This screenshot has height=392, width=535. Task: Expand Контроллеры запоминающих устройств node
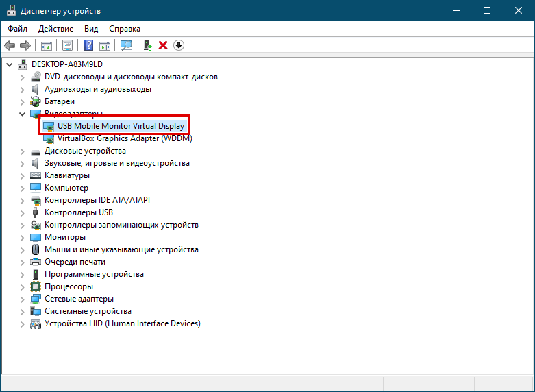[x=22, y=225]
